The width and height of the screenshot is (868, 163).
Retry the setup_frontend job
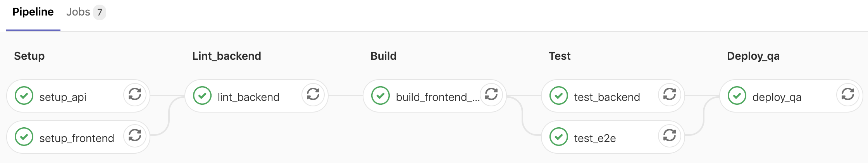point(135,135)
